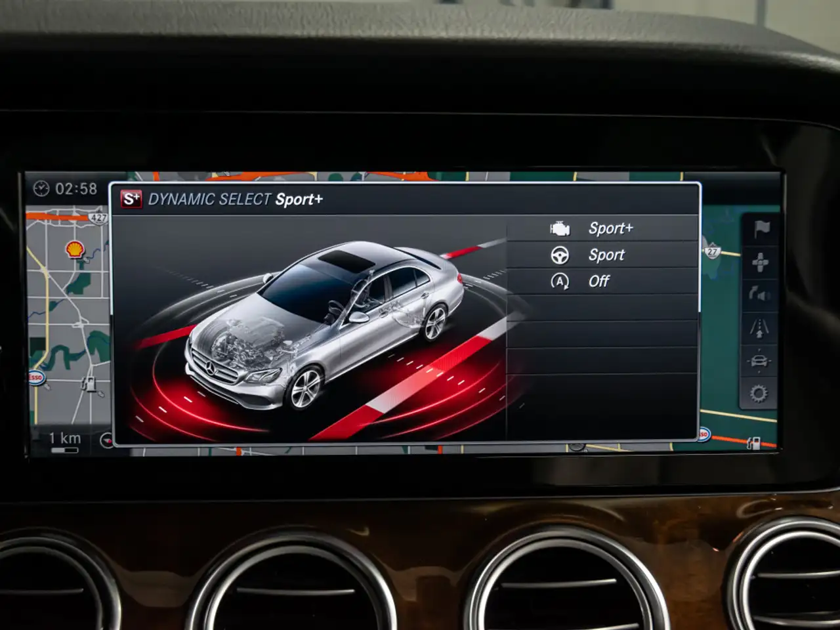Tap the navigation voice guidance icon
The width and height of the screenshot is (840, 630).
click(760, 295)
